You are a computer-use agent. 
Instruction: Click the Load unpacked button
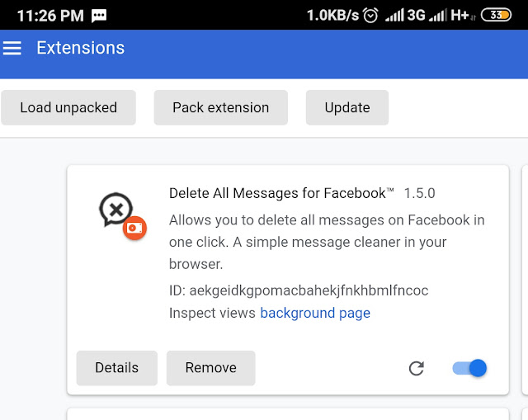(x=68, y=107)
